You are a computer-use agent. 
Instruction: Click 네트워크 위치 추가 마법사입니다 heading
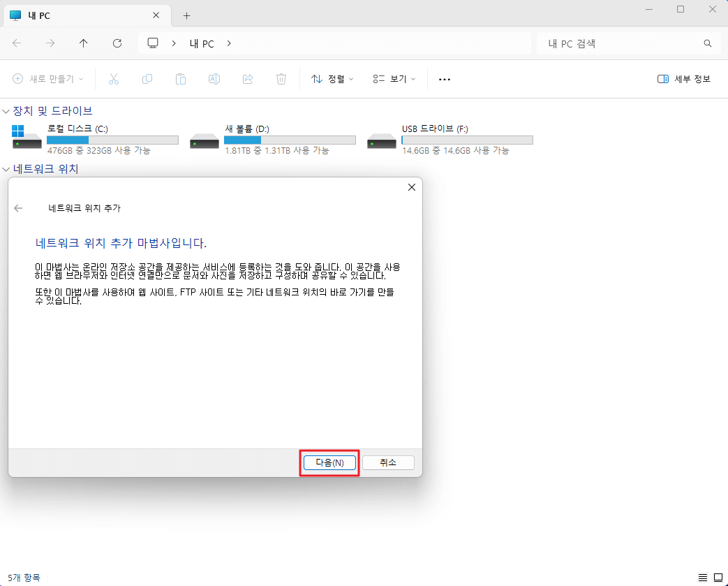point(121,243)
